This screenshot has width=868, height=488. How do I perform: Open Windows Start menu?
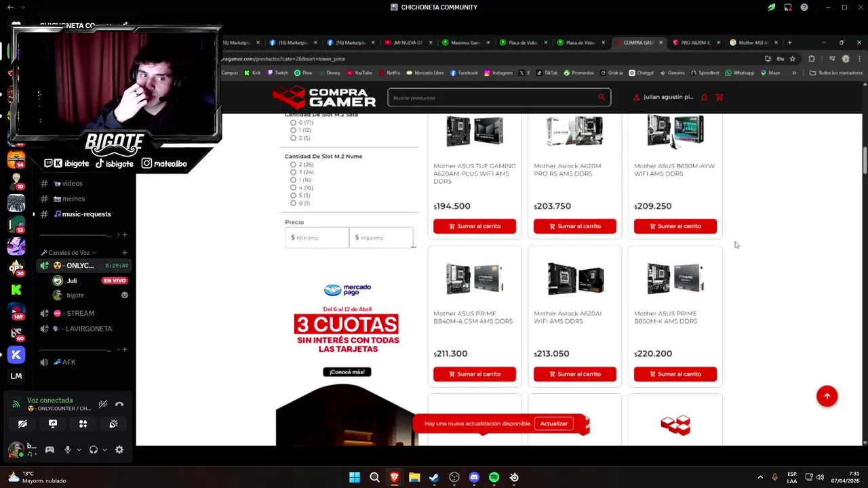[355, 477]
